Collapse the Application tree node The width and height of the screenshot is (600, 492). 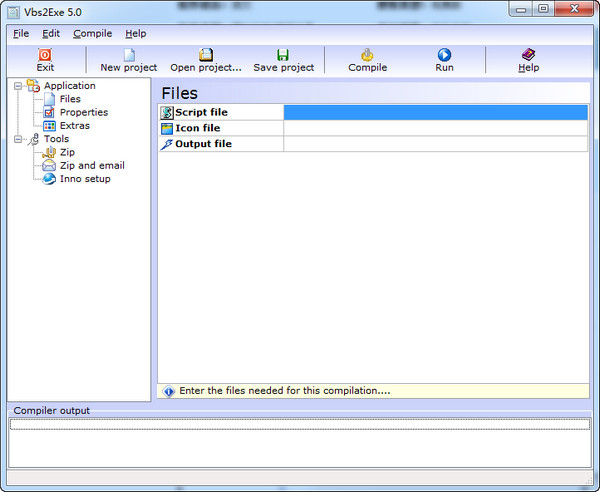[x=18, y=86]
